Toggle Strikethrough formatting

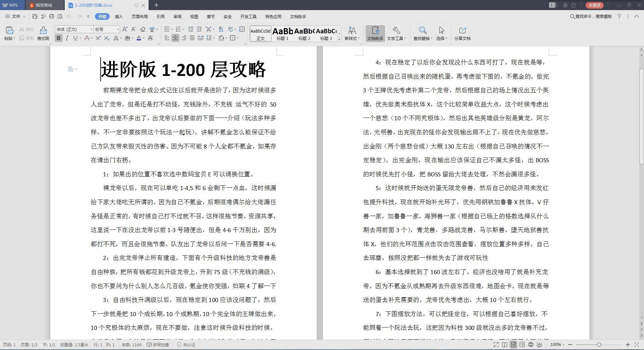pyautogui.click(x=87, y=38)
